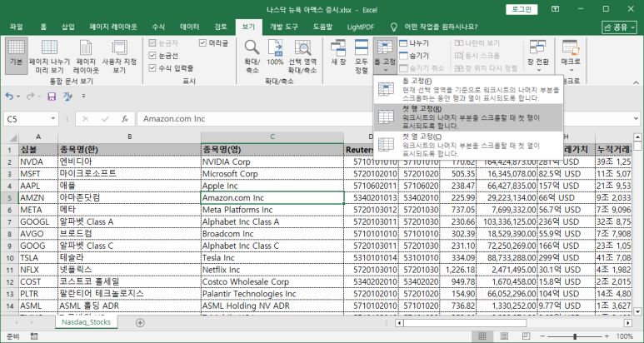The width and height of the screenshot is (644, 343).
Task: Select the Nasdaq_Stocks sheet tab
Action: (86, 322)
